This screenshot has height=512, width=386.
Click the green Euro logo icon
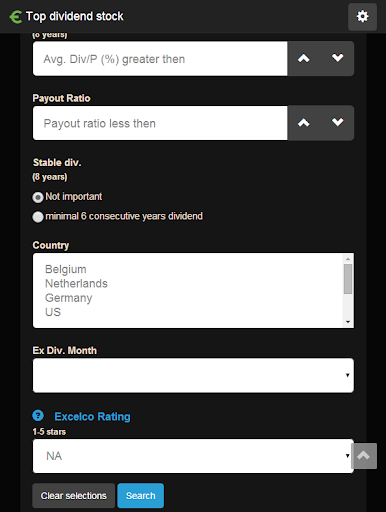[x=15, y=17]
